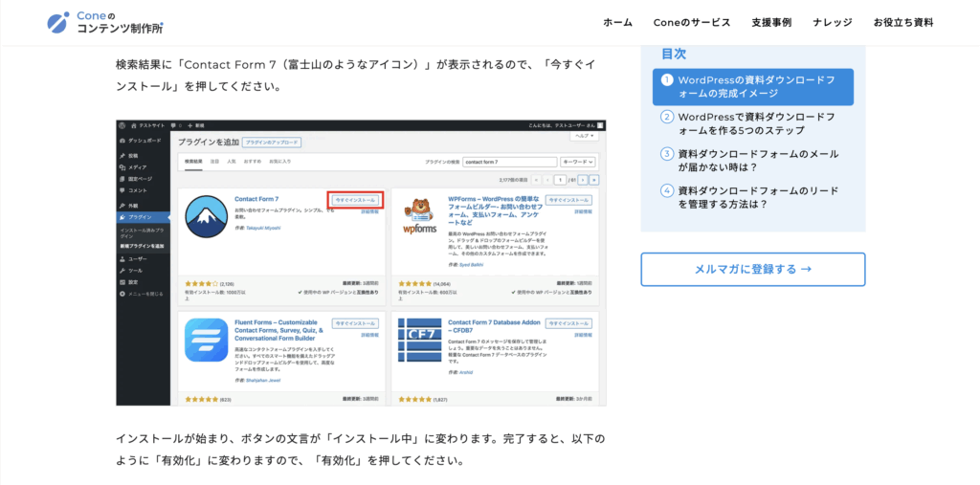980x485 pixels.
Task: Open Coneのサービス navigation item
Action: (x=692, y=23)
